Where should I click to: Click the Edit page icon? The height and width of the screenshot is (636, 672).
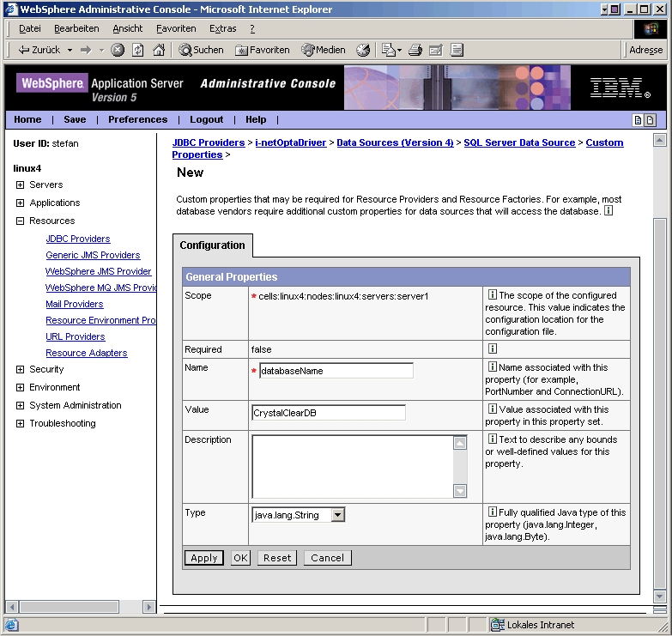click(436, 50)
